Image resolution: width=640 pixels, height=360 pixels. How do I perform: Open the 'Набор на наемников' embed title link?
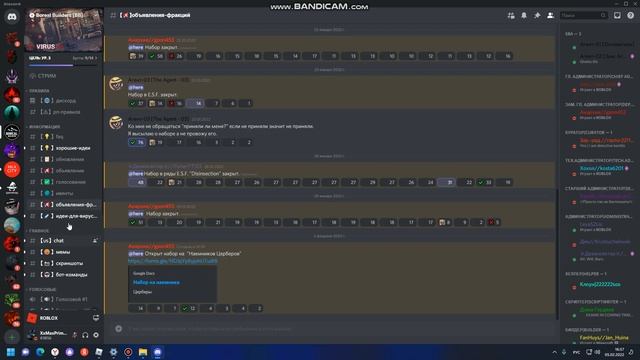(156, 282)
